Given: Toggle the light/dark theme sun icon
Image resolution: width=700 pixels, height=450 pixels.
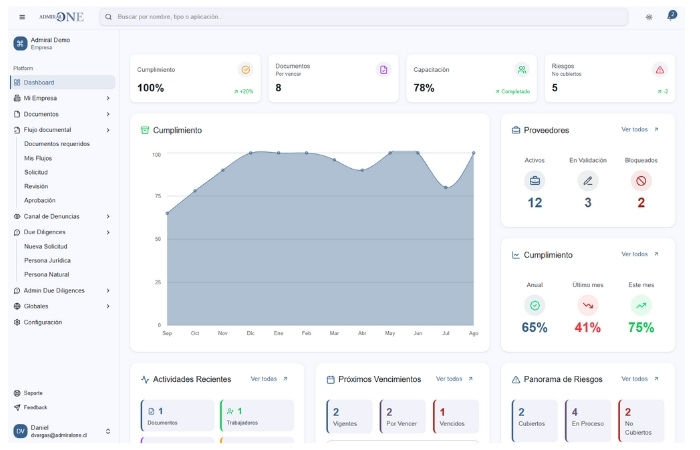Looking at the screenshot, I should [x=649, y=17].
